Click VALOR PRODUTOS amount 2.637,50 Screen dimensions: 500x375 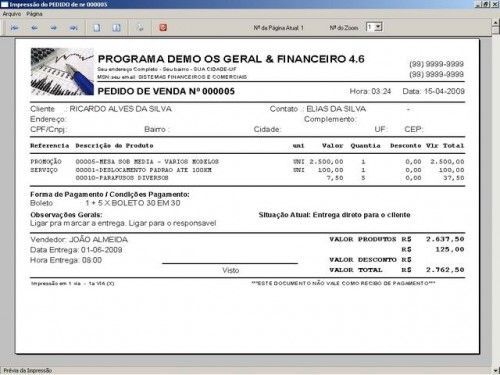point(445,239)
